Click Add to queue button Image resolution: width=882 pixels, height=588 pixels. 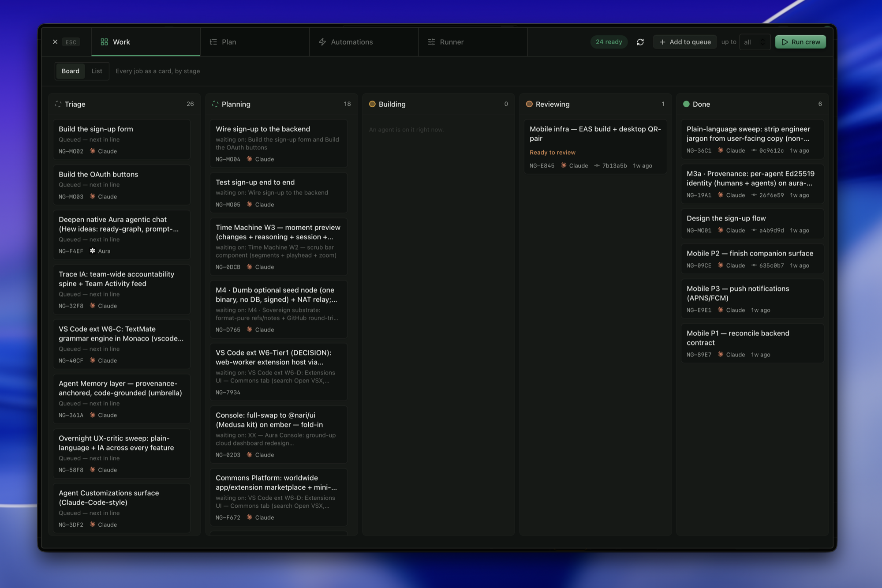(x=685, y=42)
